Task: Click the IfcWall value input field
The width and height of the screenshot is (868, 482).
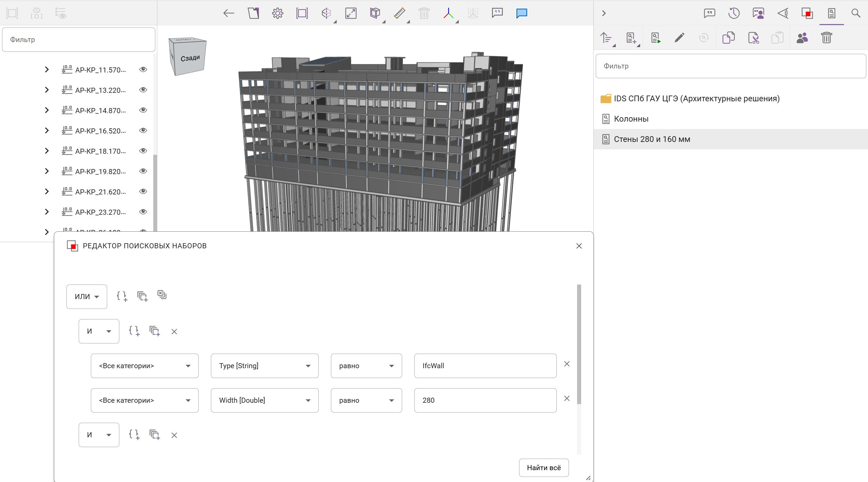Action: tap(485, 366)
